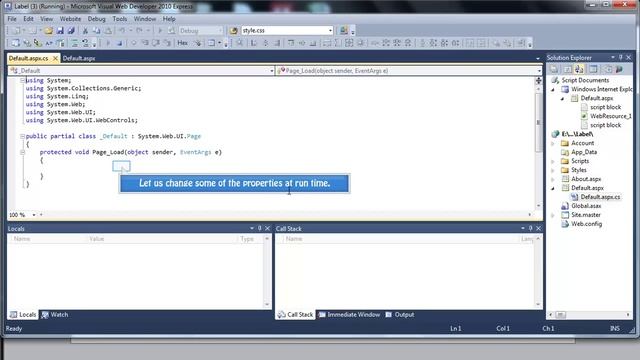The width and height of the screenshot is (640, 360).
Task: Toggle auto-hide pin on Locals panel
Action: (x=260, y=229)
